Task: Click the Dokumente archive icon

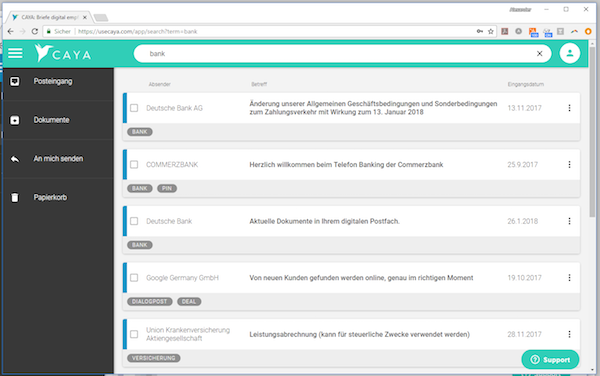Action: [15, 120]
